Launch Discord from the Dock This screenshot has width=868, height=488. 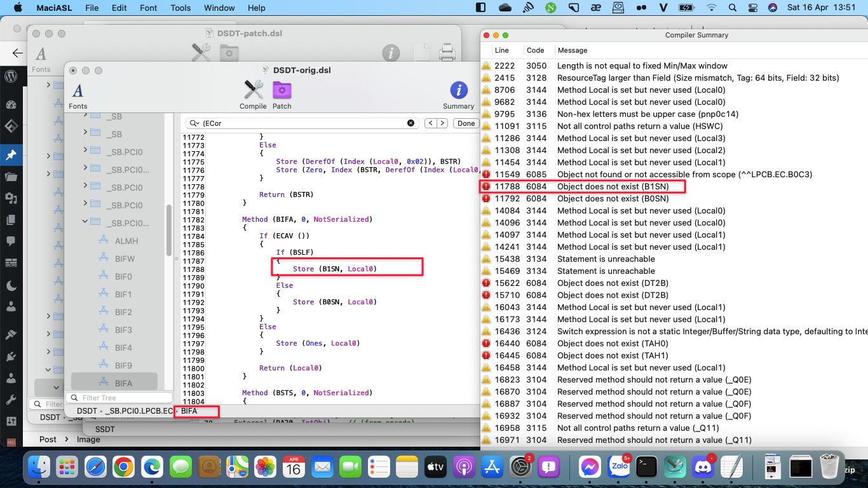(x=703, y=467)
